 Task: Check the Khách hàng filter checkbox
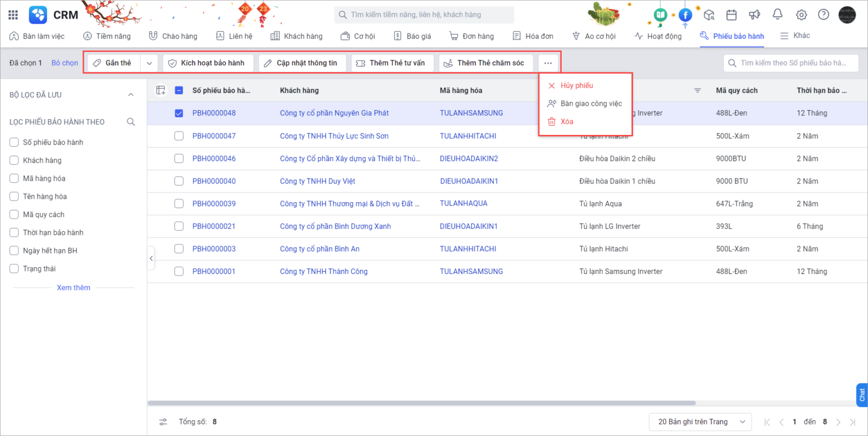pos(14,160)
